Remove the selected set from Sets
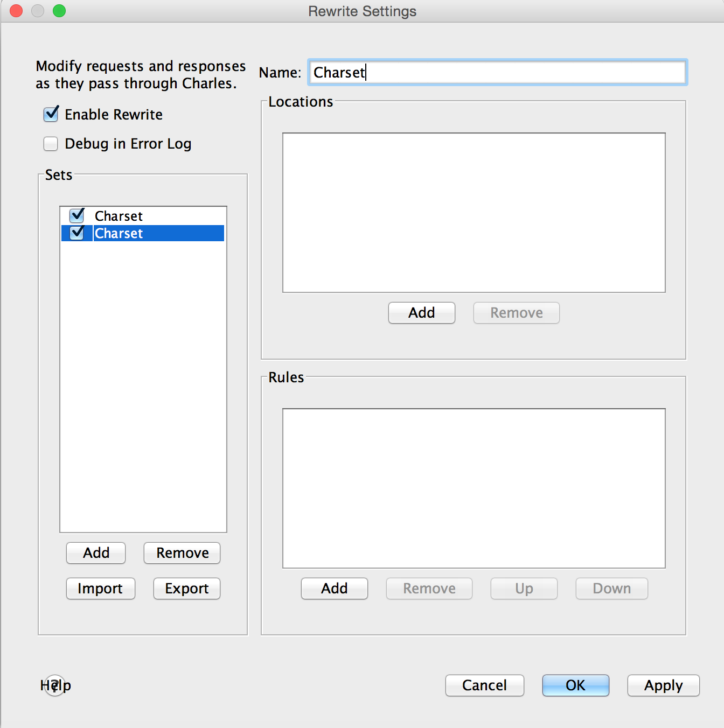 [182, 553]
